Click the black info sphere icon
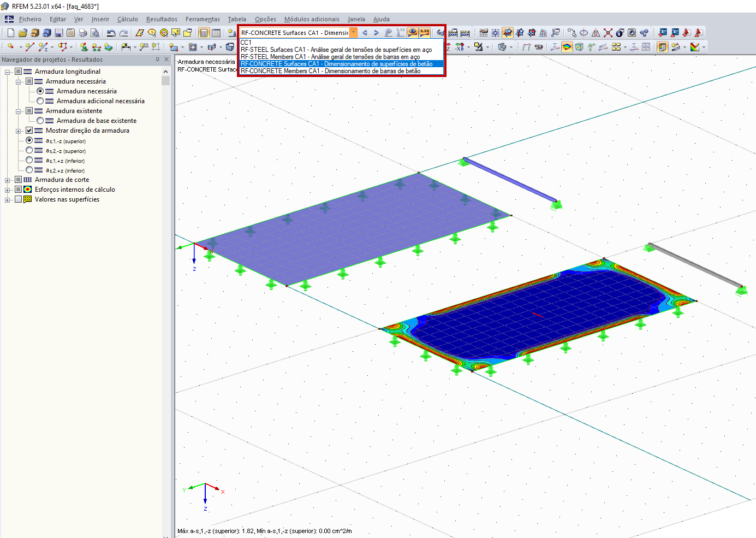This screenshot has height=538, width=756. pyautogui.click(x=620, y=33)
